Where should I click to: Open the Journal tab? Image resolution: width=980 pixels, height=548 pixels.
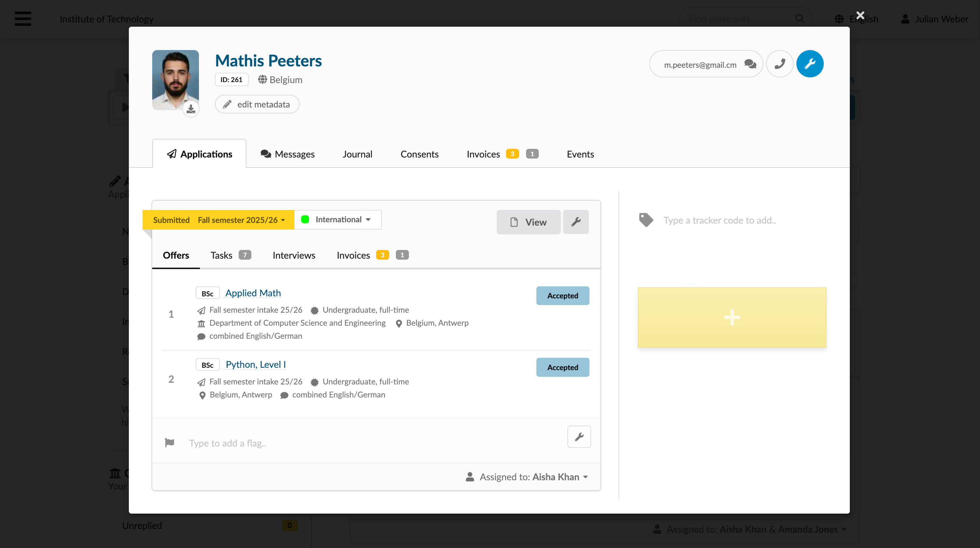pyautogui.click(x=357, y=154)
